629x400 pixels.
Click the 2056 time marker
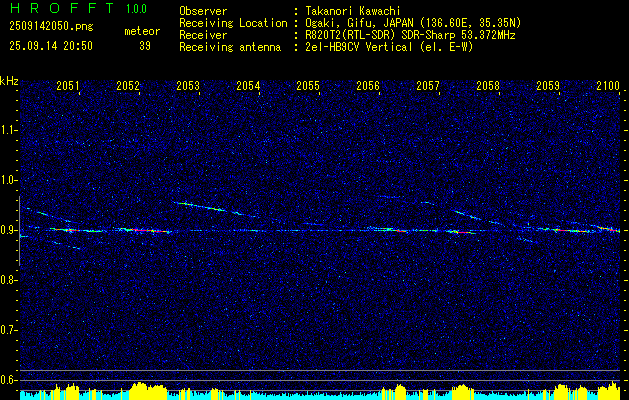(368, 85)
